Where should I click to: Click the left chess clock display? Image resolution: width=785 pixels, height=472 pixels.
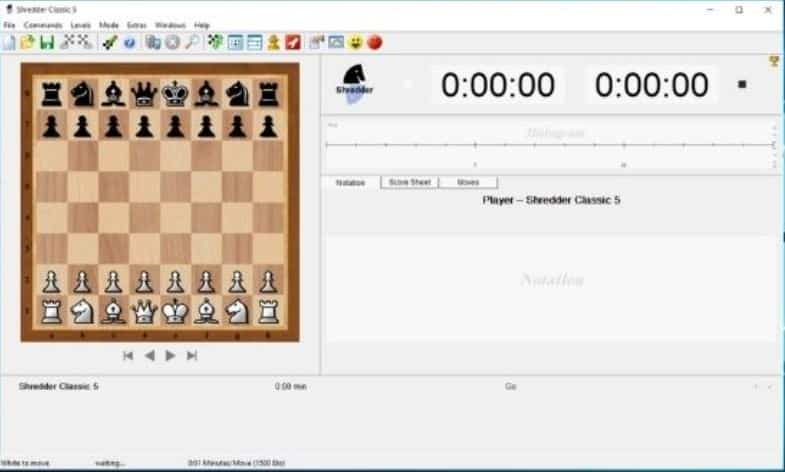pyautogui.click(x=498, y=85)
